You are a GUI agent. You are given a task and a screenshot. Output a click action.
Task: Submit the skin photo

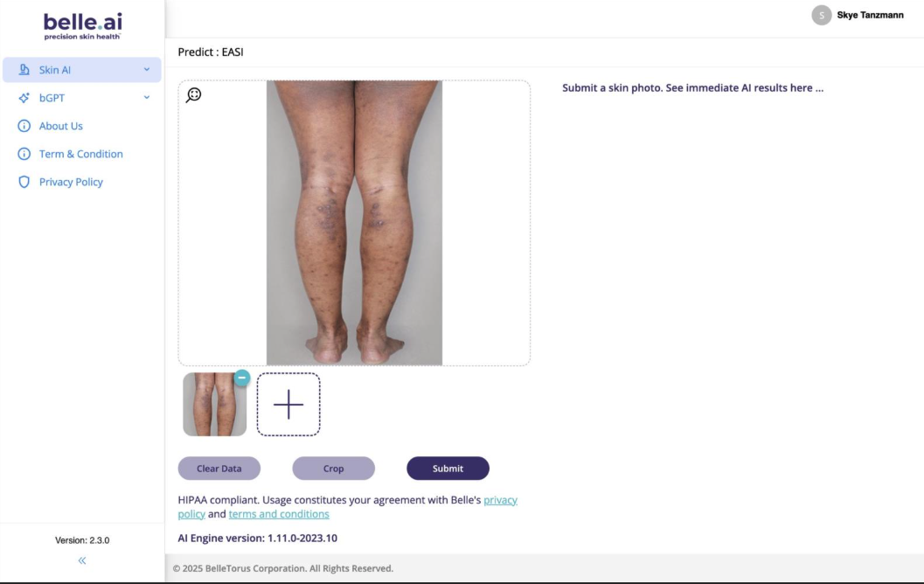[x=448, y=468]
